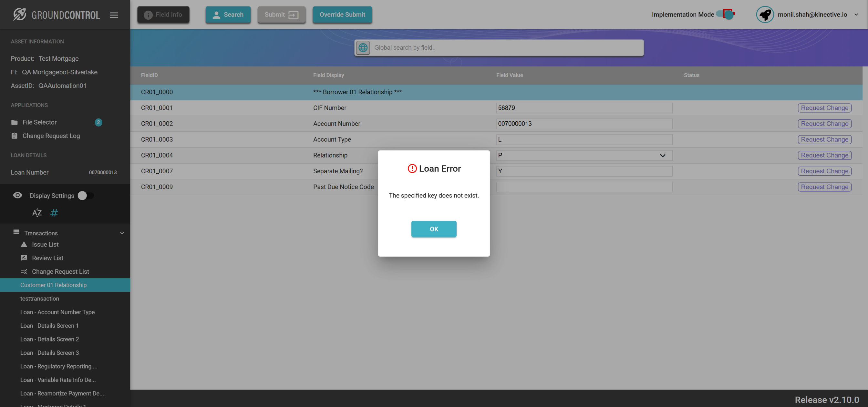Click the rocket user avatar icon
This screenshot has width=868, height=407.
765,15
